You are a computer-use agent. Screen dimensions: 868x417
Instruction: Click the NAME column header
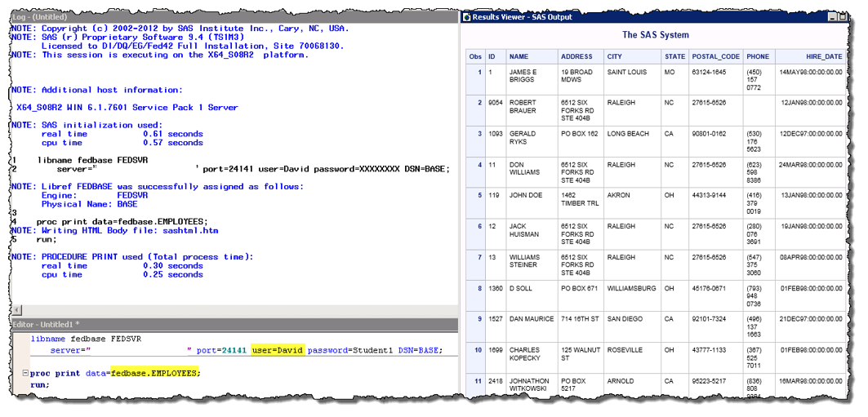[x=519, y=56]
